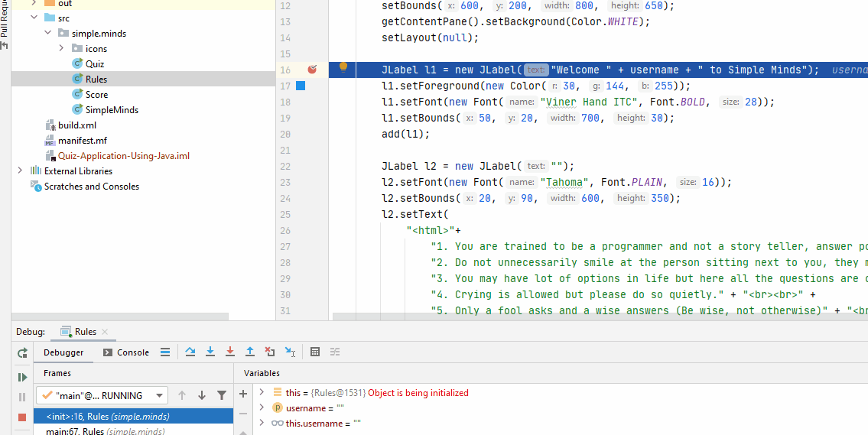868x435 pixels.
Task: Resume the program from the debug sidebar
Action: coord(22,377)
